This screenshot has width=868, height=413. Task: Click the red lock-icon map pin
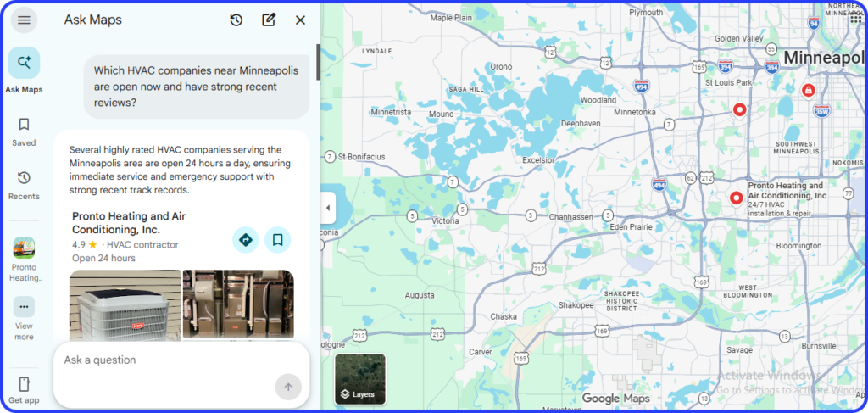pos(808,90)
